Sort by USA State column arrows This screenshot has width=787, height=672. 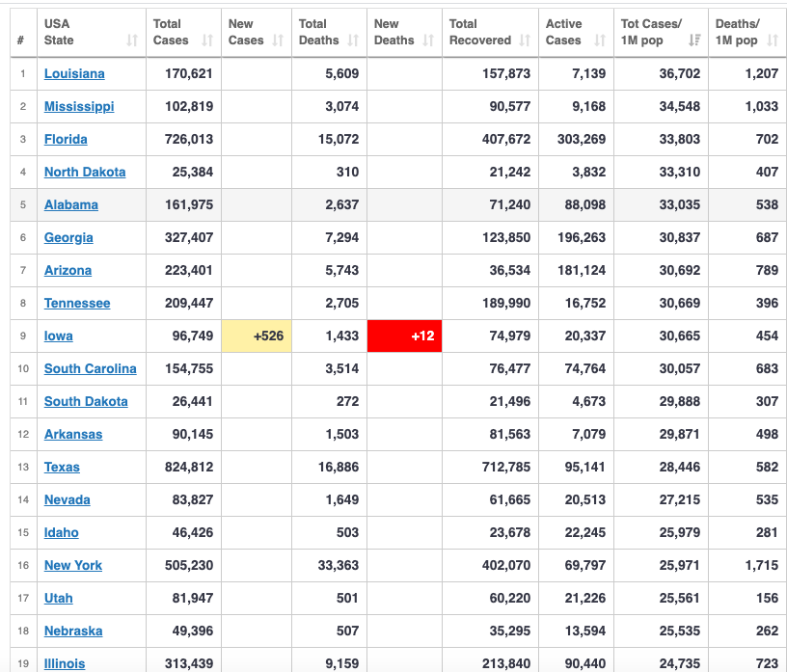(x=132, y=40)
